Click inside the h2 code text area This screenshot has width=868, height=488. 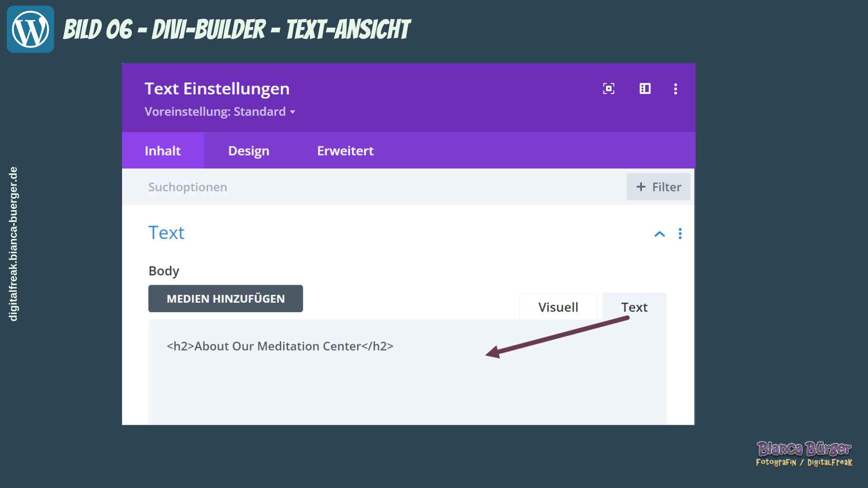pos(280,346)
